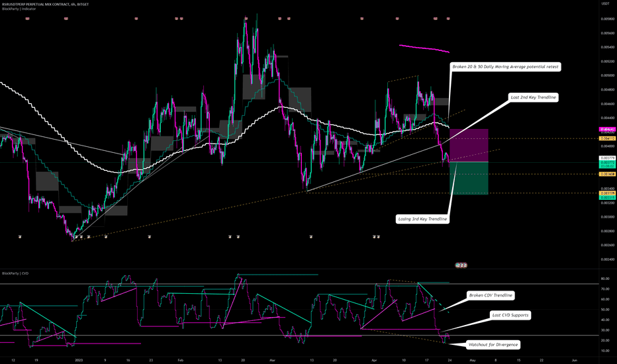
Task: Click the 10.00 value on CVD axis
Action: point(605,351)
